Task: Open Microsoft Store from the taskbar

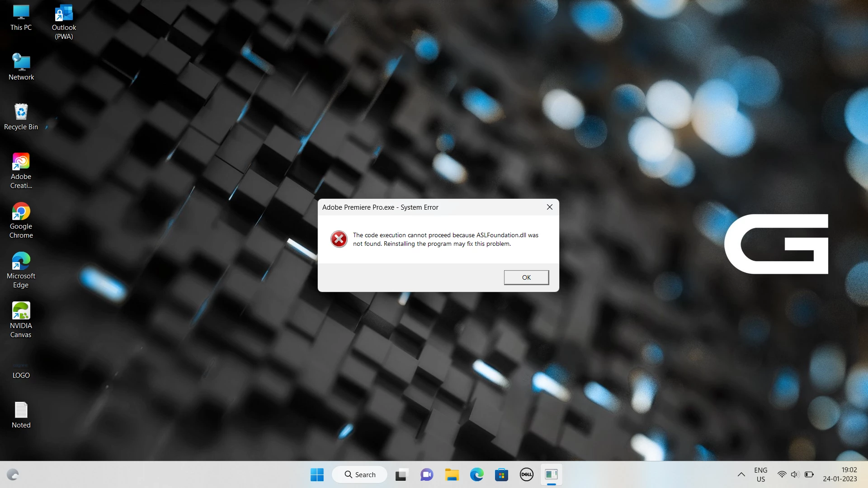Action: click(x=501, y=474)
